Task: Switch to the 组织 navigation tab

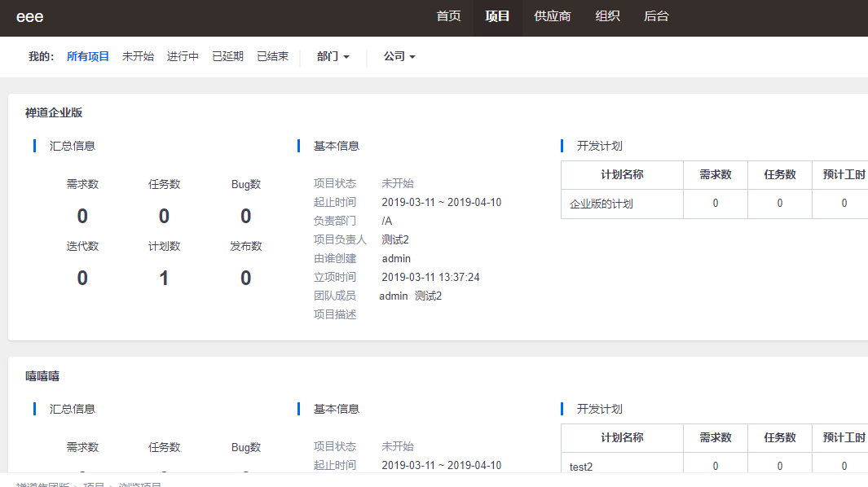Action: pyautogui.click(x=607, y=16)
